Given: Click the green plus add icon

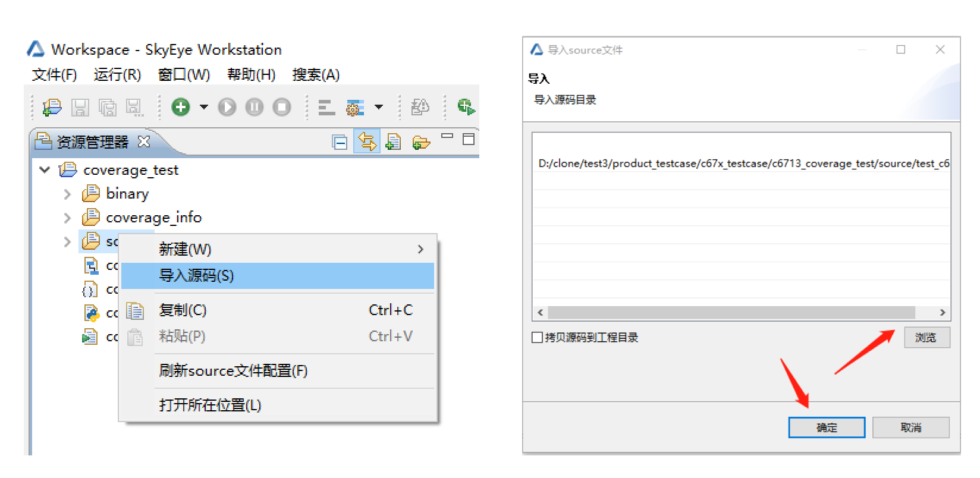Looking at the screenshot, I should pos(181,107).
